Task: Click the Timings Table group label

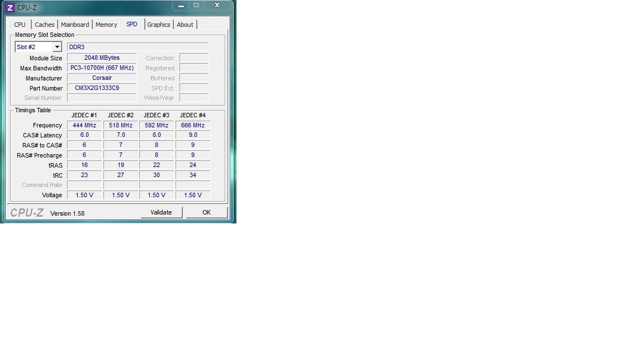Action: point(33,111)
